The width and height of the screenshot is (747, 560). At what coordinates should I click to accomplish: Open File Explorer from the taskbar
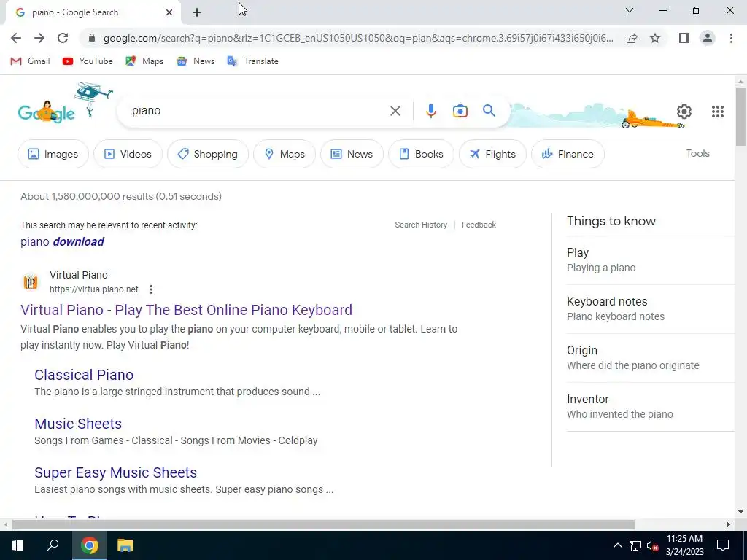(125, 545)
